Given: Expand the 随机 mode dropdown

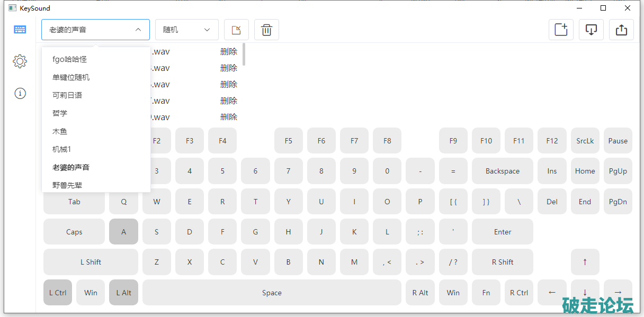Looking at the screenshot, I should point(186,30).
